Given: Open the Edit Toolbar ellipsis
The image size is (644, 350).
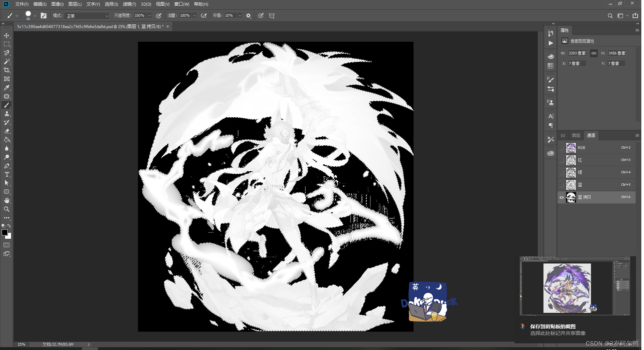Looking at the screenshot, I should coord(7,218).
